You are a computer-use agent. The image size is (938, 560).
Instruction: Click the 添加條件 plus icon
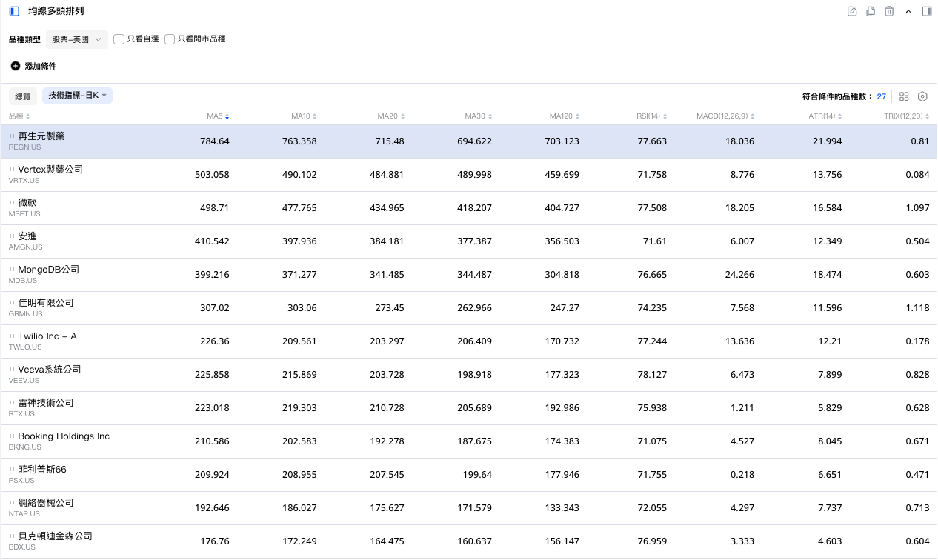point(16,66)
